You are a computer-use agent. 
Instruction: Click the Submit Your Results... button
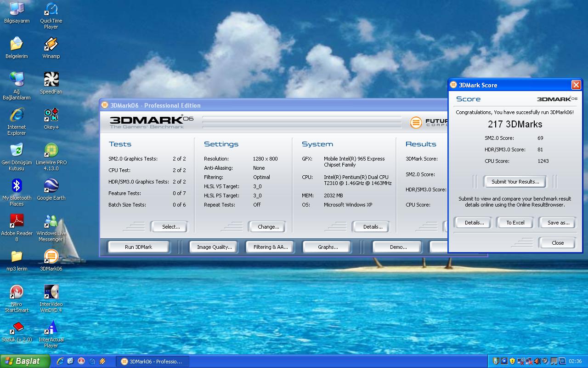[515, 182]
